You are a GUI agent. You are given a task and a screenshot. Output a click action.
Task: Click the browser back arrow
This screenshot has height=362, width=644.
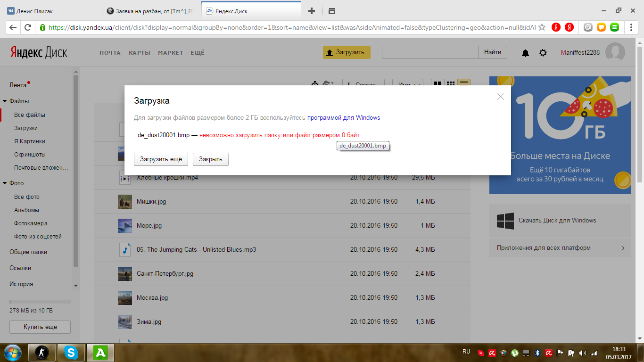(x=13, y=27)
